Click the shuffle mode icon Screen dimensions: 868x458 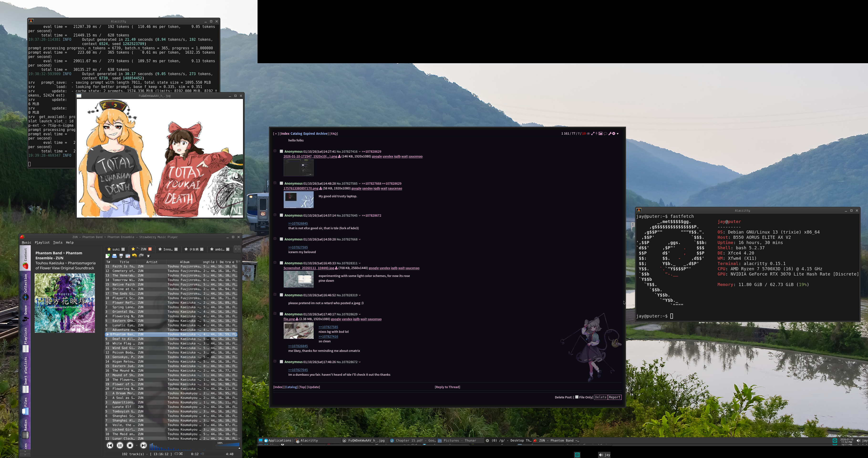(181, 454)
